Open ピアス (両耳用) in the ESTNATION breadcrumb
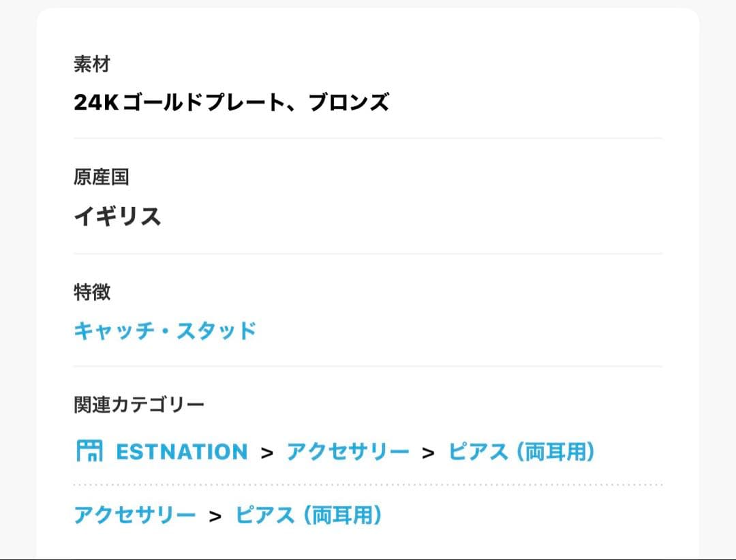 (521, 452)
